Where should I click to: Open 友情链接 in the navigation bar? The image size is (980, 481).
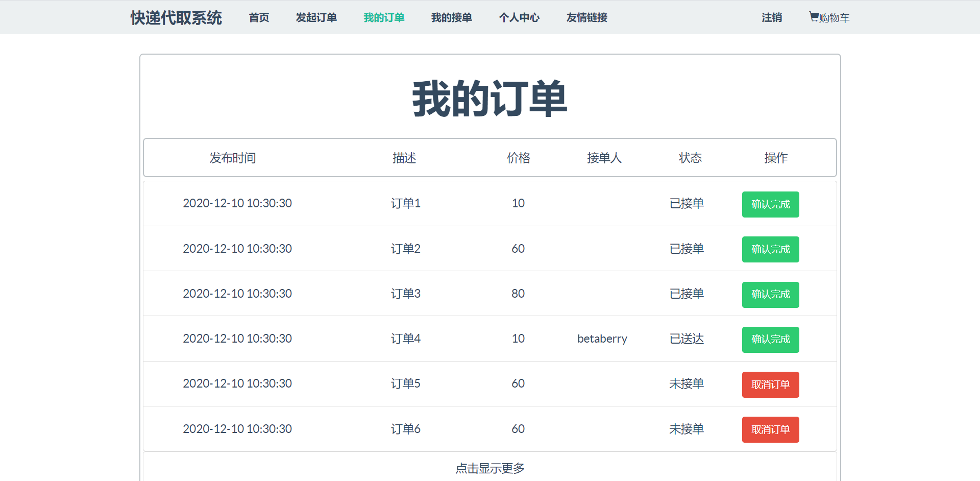point(587,17)
